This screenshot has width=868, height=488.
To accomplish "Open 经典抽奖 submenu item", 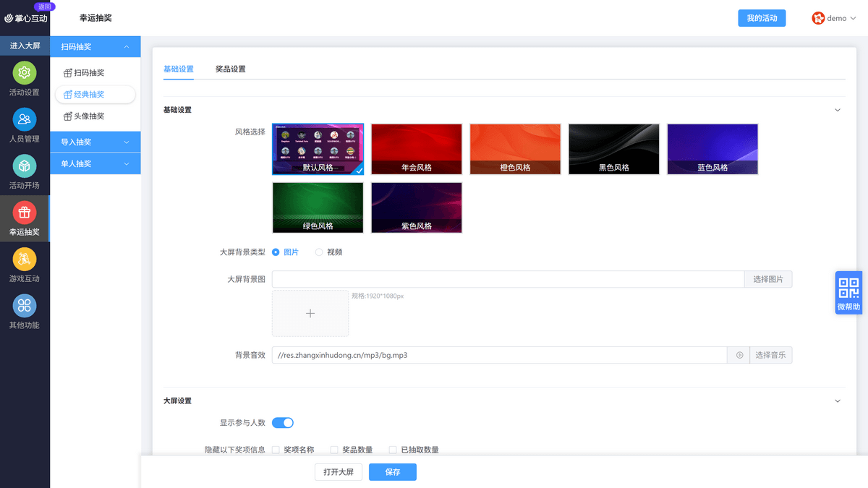I will click(x=95, y=95).
